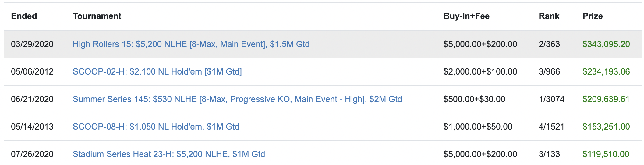Image resolution: width=644 pixels, height=165 pixels.
Task: Open Summer Series 145 $530 NLHE link
Action: [237, 99]
